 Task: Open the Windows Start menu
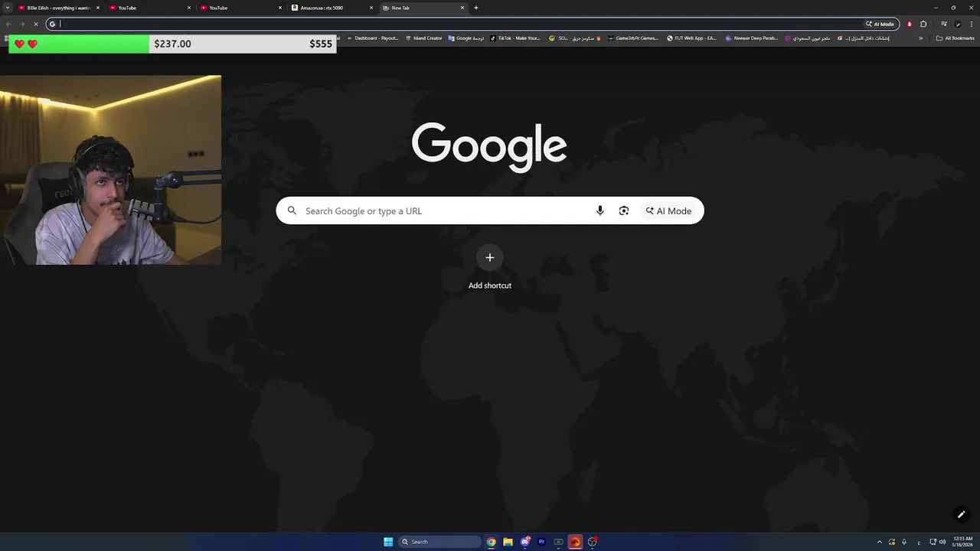[388, 542]
